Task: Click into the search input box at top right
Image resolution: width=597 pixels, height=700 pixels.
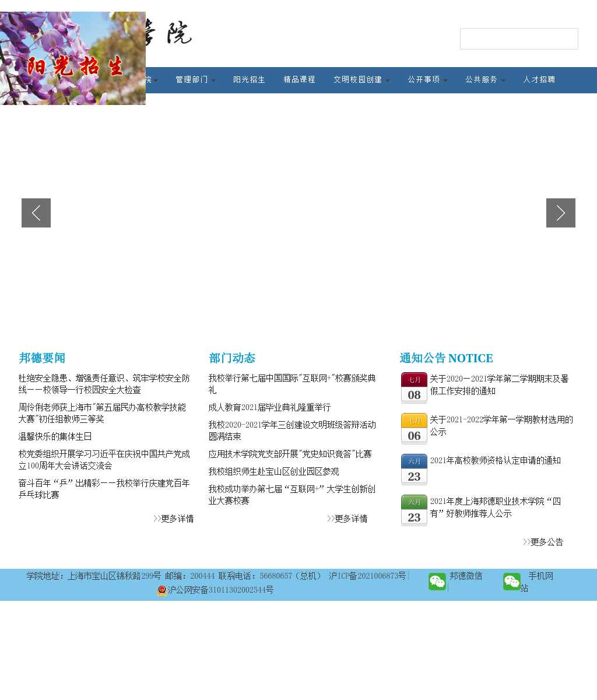Action: point(519,38)
